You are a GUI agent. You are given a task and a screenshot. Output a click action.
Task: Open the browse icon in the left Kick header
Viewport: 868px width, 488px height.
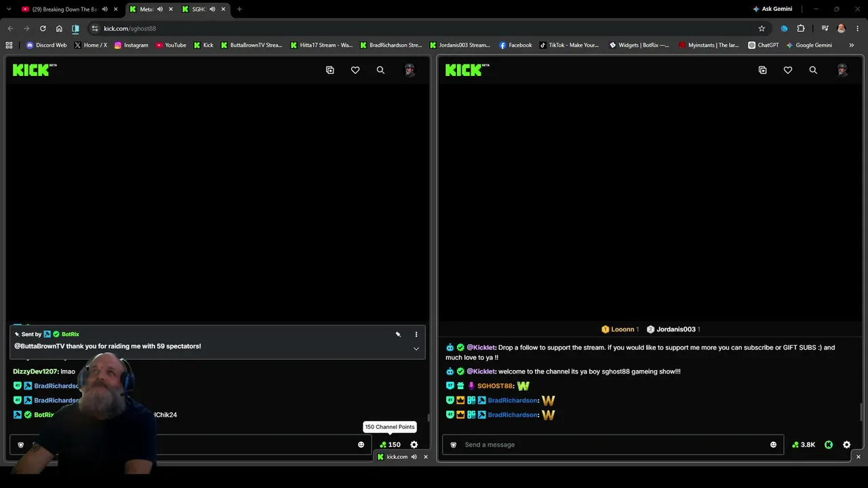coord(330,70)
